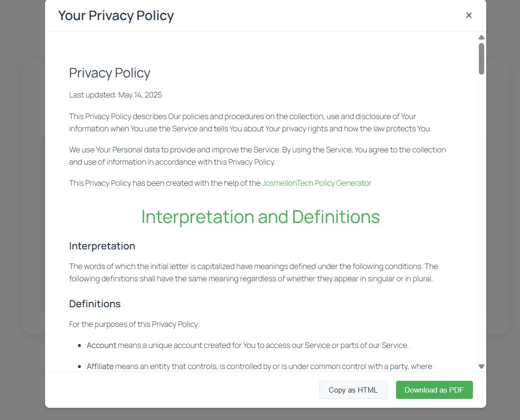Click the "For the purposes of this Privacy Policy" line

point(134,324)
